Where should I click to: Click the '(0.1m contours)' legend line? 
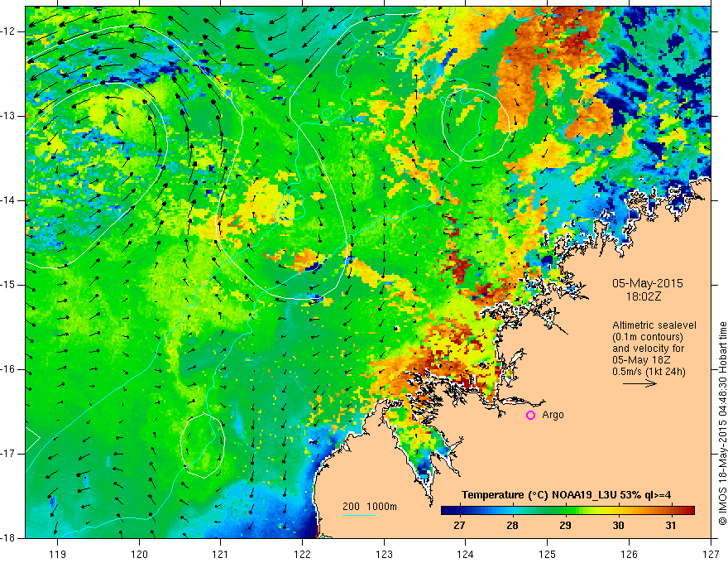[x=647, y=337]
